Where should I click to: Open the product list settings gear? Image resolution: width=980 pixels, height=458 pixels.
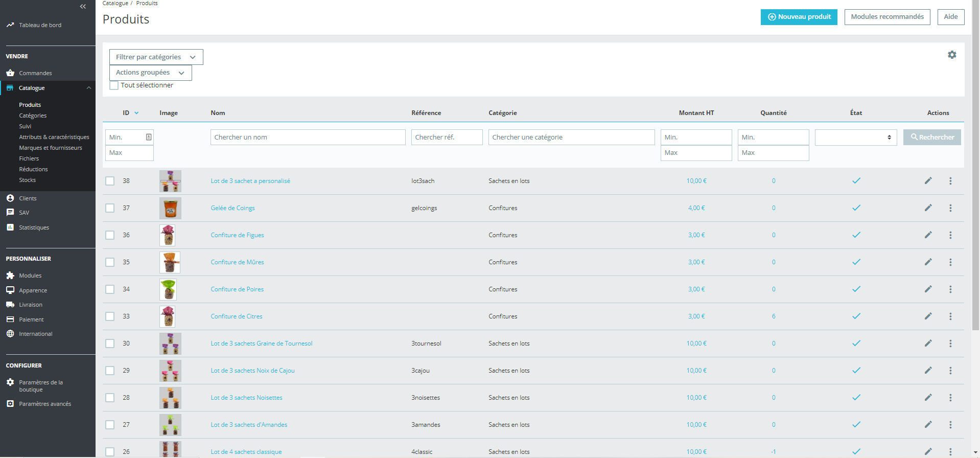pyautogui.click(x=952, y=55)
